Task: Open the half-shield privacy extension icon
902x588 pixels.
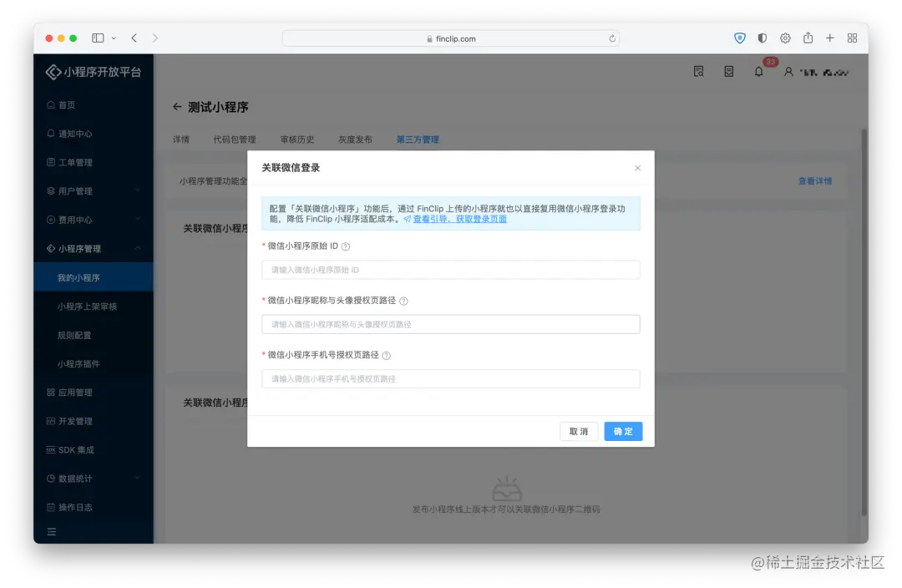Action: pyautogui.click(x=763, y=38)
